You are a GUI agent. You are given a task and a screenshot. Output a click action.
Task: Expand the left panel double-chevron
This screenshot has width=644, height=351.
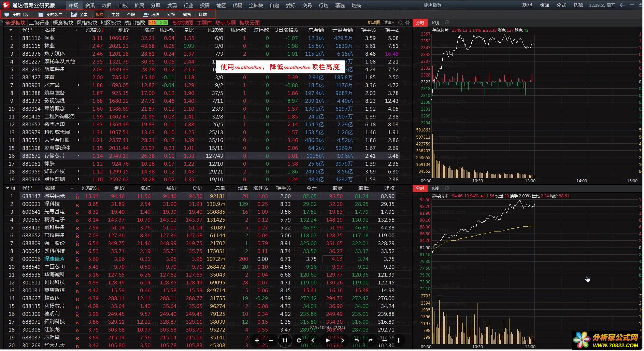coord(2,23)
